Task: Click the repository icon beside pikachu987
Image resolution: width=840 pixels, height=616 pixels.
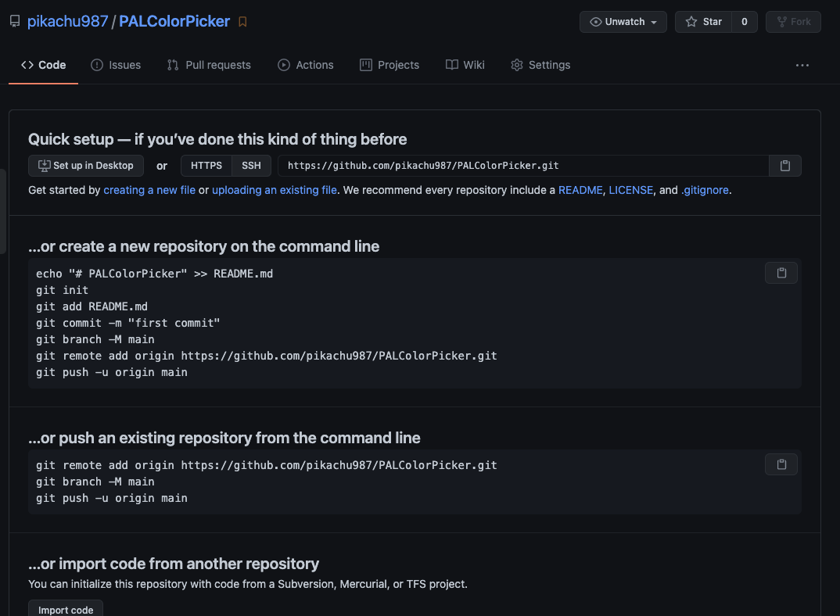Action: pos(15,21)
